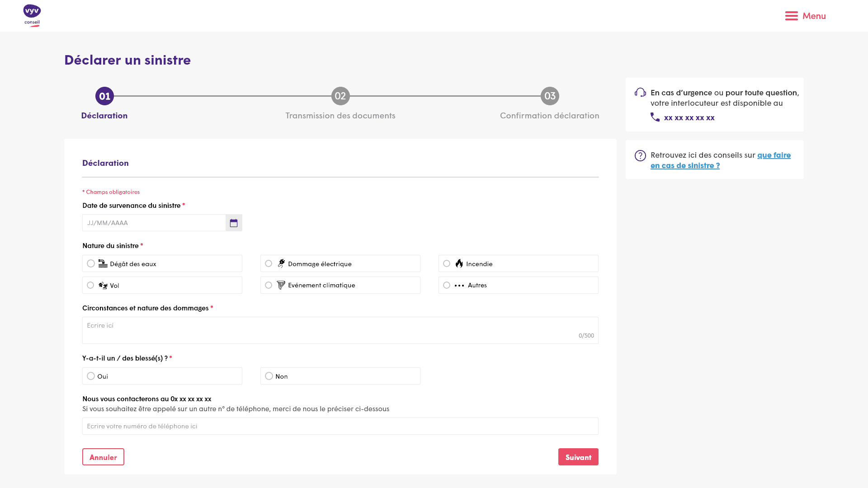Select the Autres radio option
868x488 pixels.
click(447, 285)
